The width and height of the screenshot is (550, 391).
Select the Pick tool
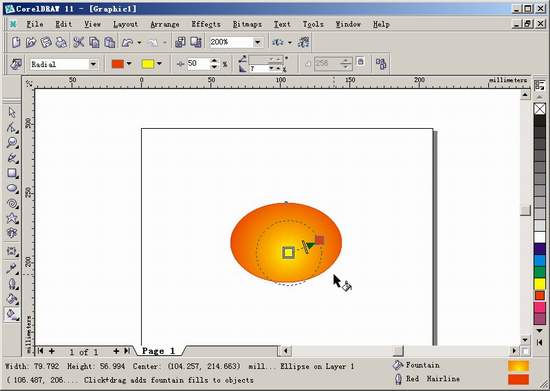pyautogui.click(x=12, y=113)
